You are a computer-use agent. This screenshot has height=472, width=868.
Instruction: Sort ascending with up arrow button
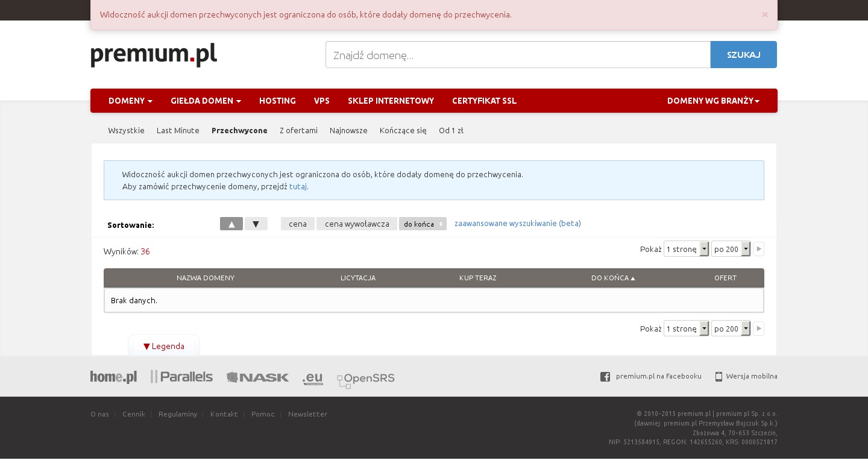pos(231,224)
